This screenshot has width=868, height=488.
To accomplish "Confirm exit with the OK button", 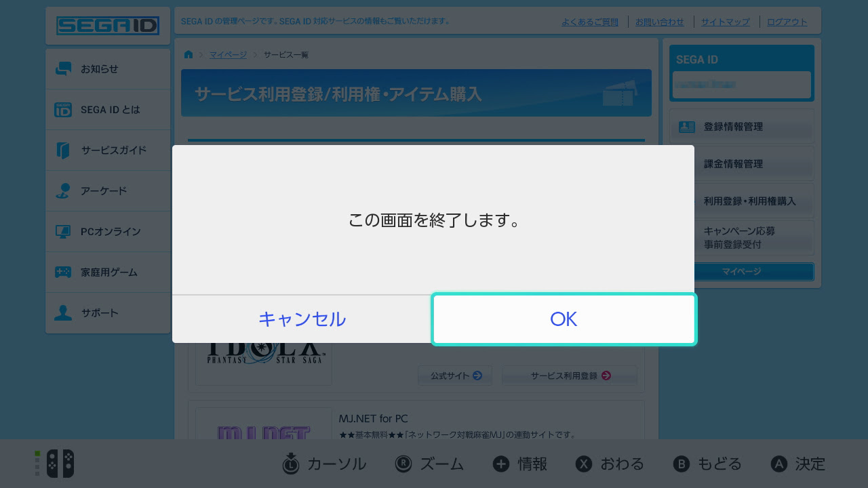I will click(564, 319).
